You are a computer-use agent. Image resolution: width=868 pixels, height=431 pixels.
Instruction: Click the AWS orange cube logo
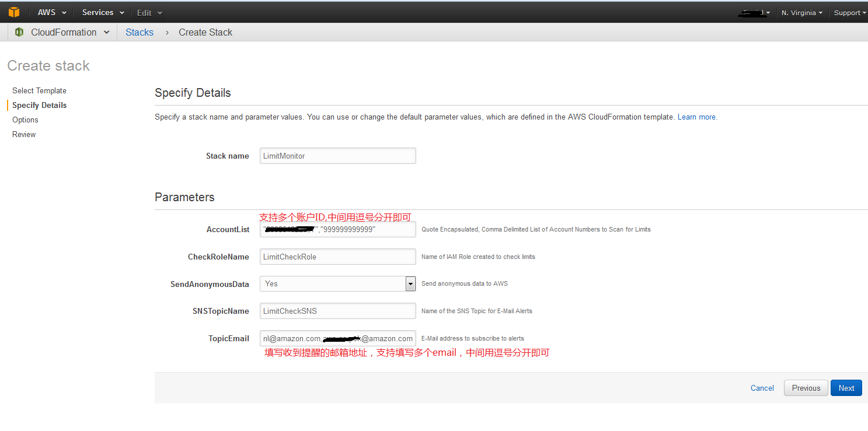tap(14, 12)
